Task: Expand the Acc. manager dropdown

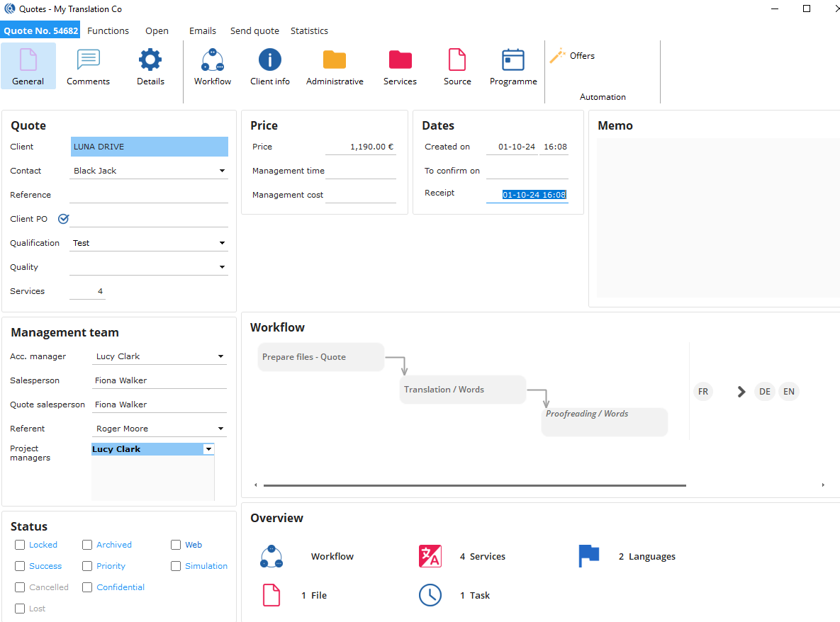Action: pos(220,356)
